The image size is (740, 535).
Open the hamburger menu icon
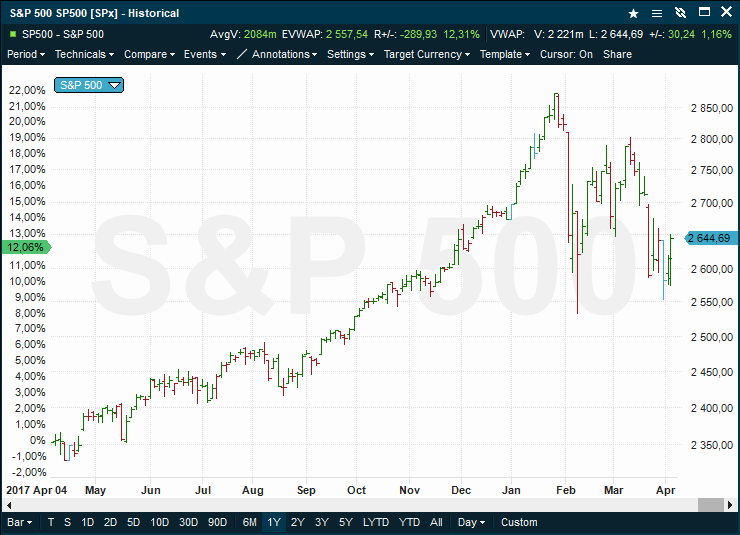656,13
